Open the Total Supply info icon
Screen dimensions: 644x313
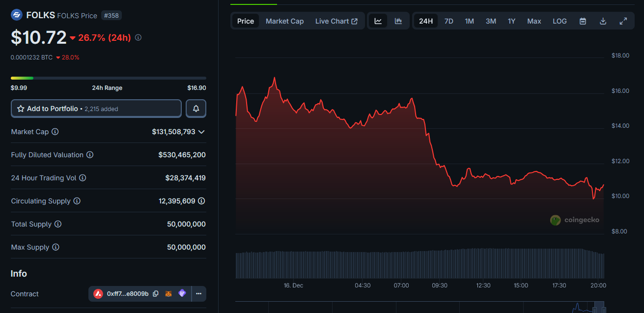(58, 224)
